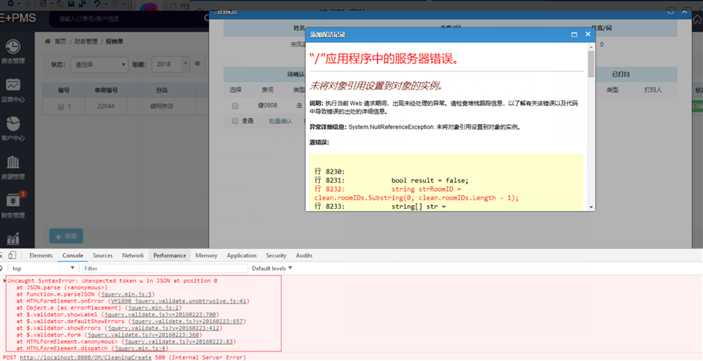Switch to the Application tab
This screenshot has height=361, width=703.
pos(241,255)
